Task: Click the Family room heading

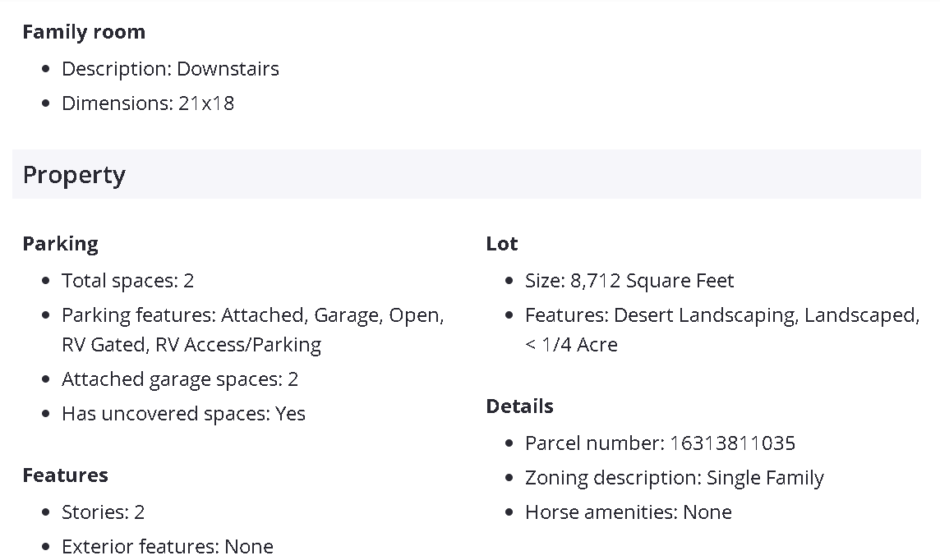Action: [84, 32]
